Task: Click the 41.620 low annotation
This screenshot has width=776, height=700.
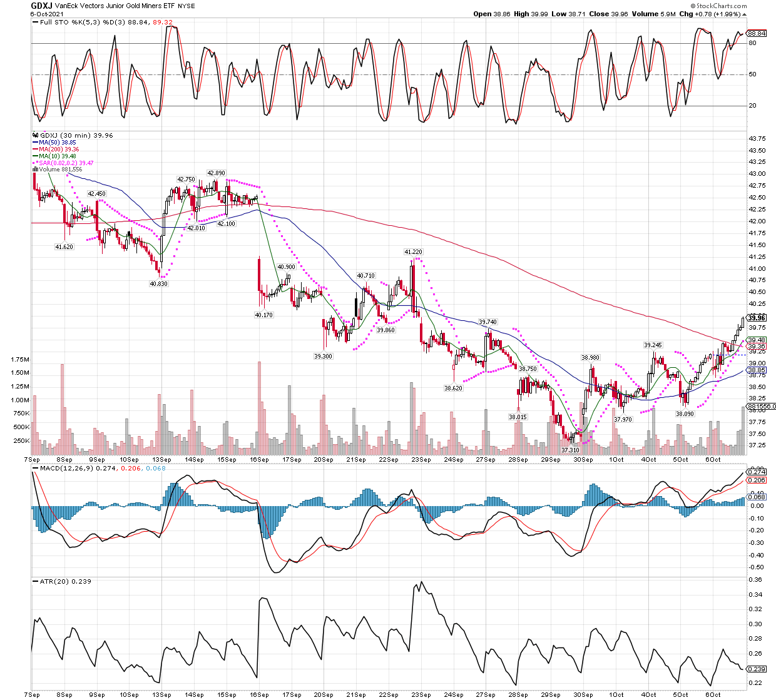Action: tap(64, 247)
